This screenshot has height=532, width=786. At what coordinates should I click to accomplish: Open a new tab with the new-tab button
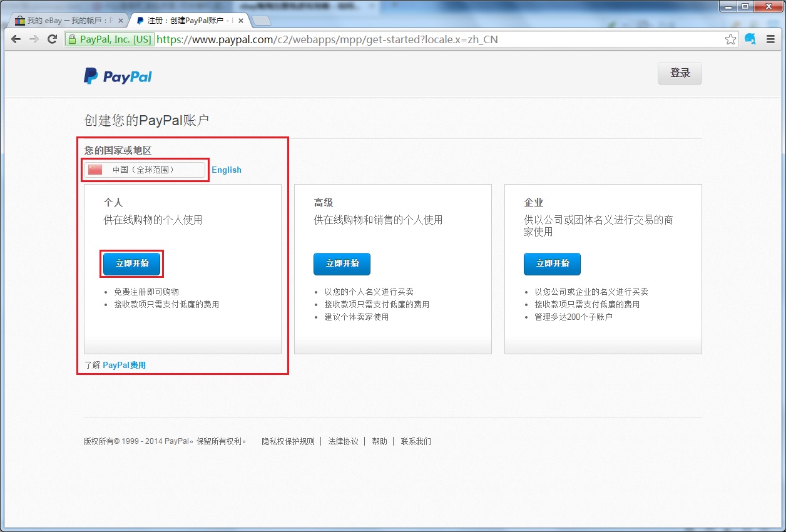(x=261, y=21)
